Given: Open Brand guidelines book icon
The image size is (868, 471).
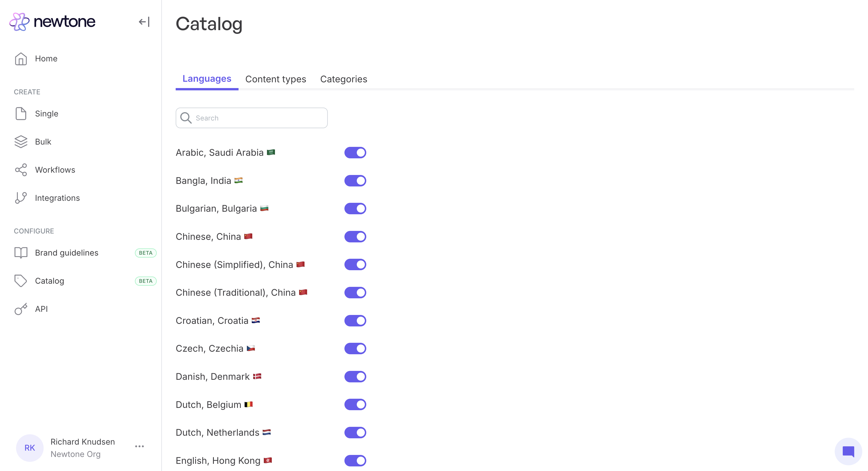Looking at the screenshot, I should [x=21, y=253].
